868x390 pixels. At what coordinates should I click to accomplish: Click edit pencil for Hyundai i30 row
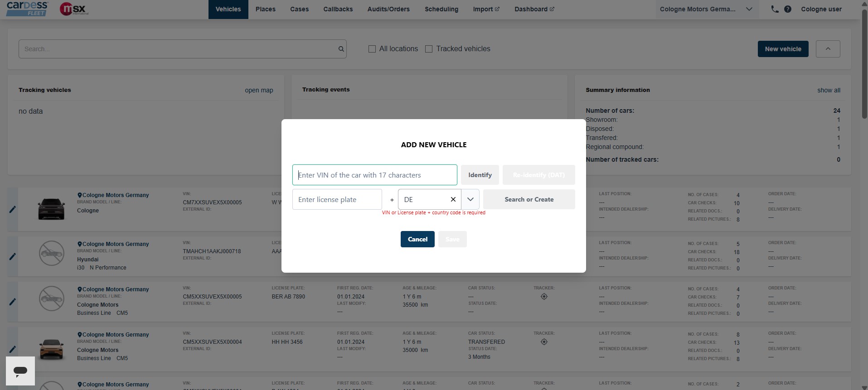(x=13, y=256)
